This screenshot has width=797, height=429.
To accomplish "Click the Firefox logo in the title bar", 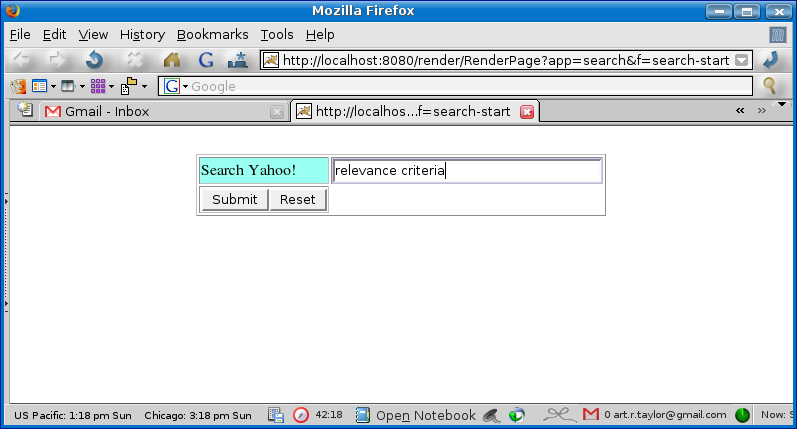I will (x=13, y=11).
